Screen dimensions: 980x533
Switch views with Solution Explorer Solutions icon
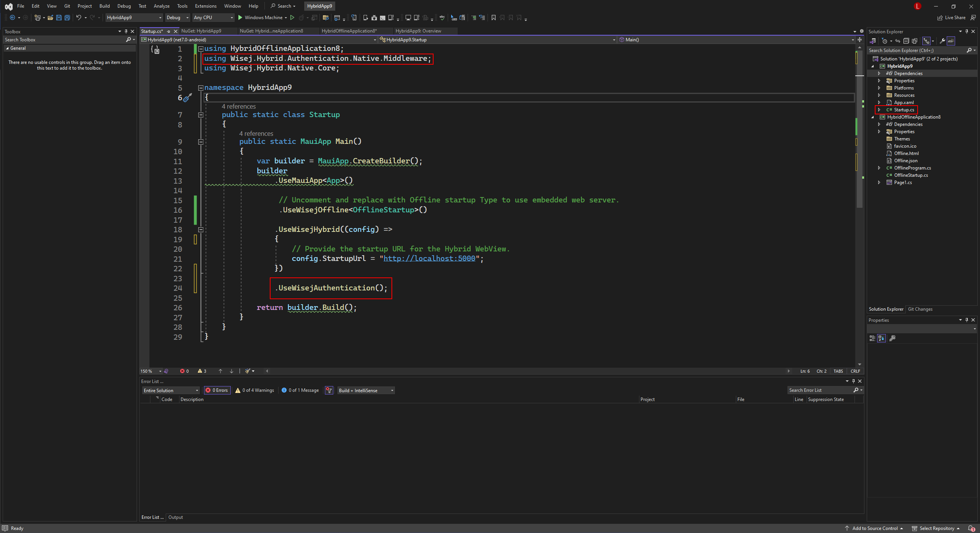pyautogui.click(x=873, y=41)
